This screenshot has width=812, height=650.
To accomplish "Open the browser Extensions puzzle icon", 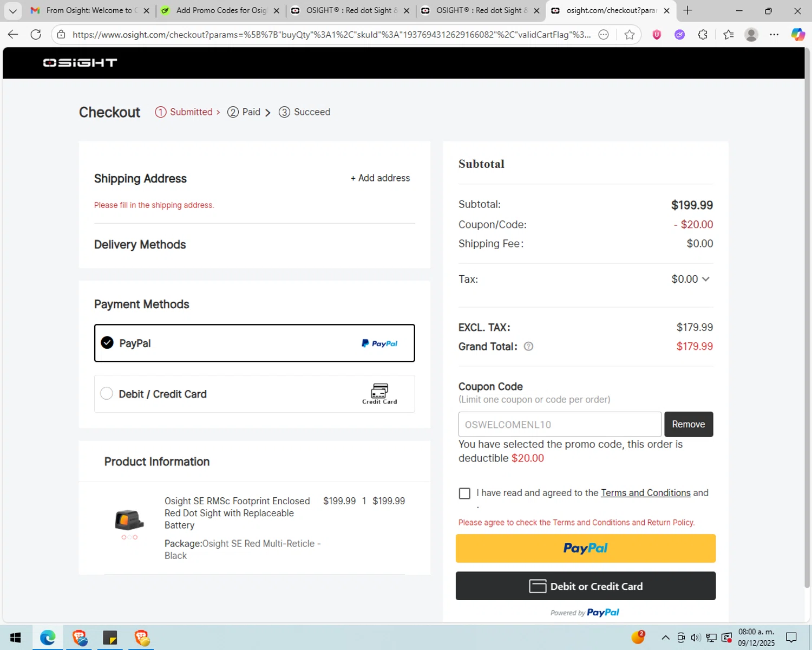I will (703, 35).
